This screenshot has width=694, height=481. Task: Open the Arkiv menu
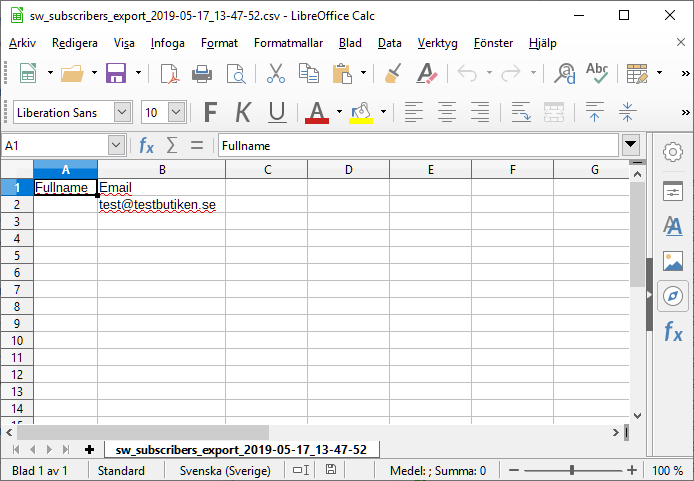coord(22,43)
